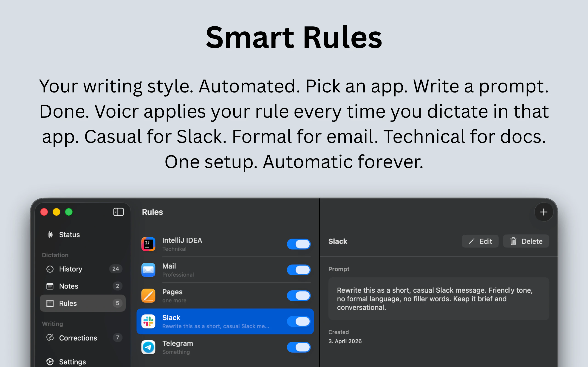
Task: Open History in the sidebar
Action: [71, 269]
